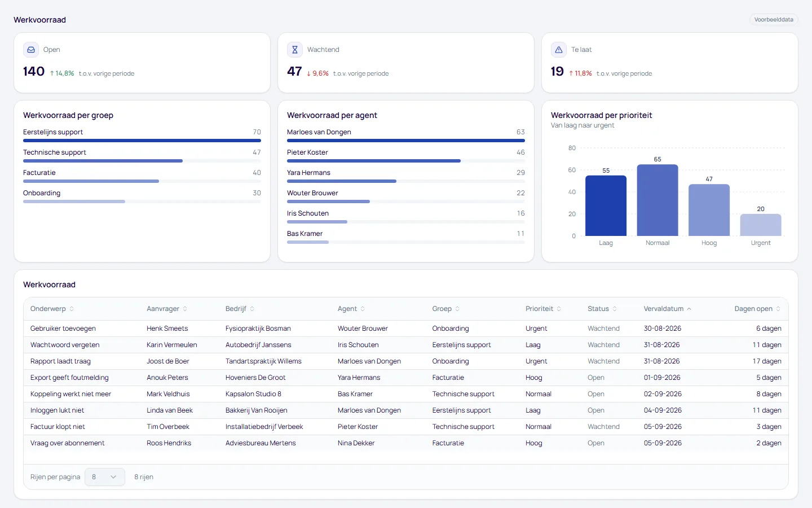Click the Facturatie group progress bar
Screen dimensions: 812x508
coord(142,181)
